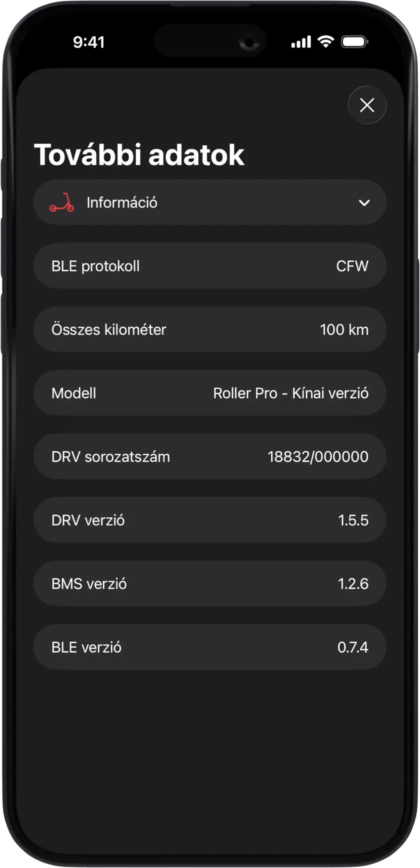This screenshot has height=868, width=420.
Task: Tap the 0.7.4 version value
Action: [353, 648]
